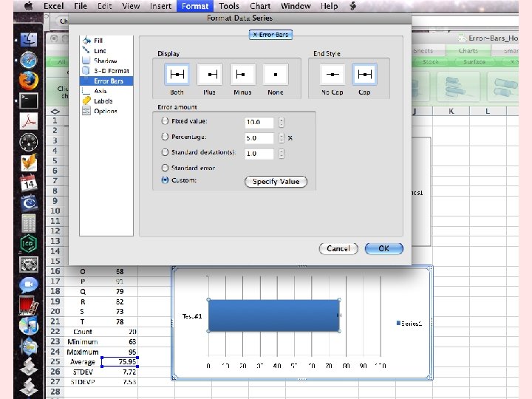
Task: Select None error bar display option
Action: (x=276, y=75)
